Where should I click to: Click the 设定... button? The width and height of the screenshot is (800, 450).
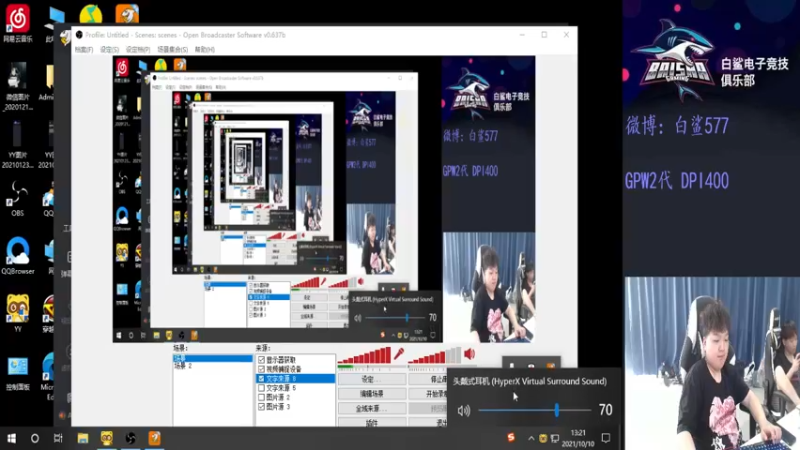point(372,379)
